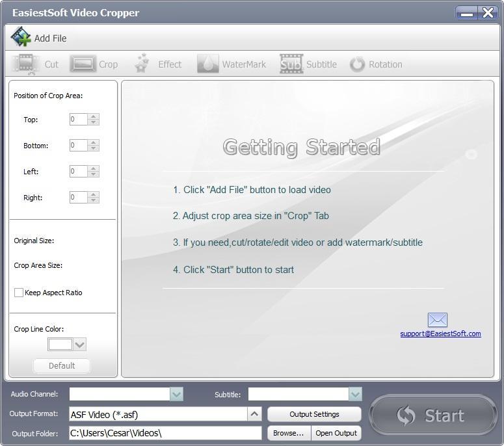Click the Cut filmstrip icon
The height and width of the screenshot is (446, 504).
26,64
